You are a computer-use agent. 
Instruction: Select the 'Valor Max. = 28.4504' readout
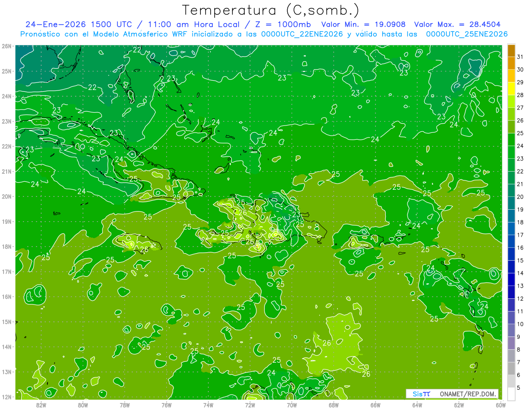458,24
